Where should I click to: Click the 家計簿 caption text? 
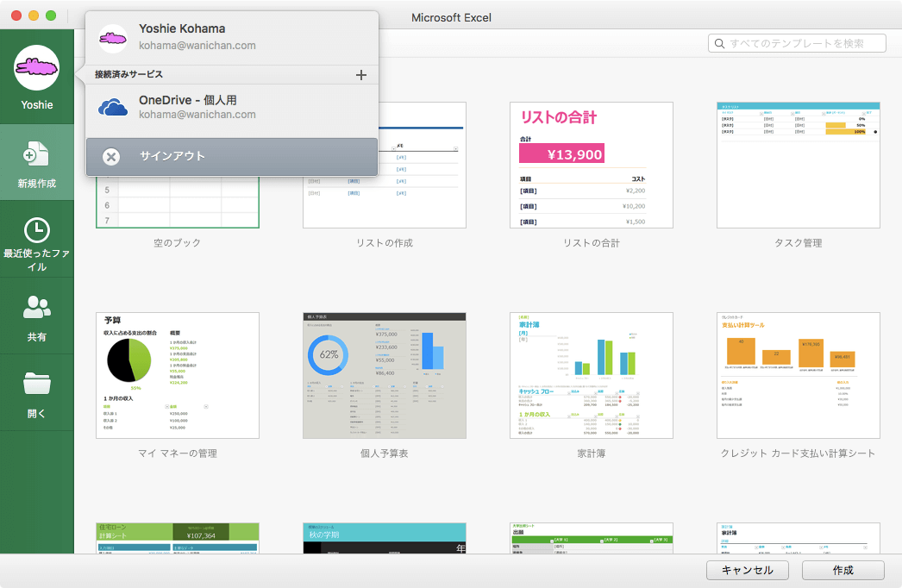pos(592,454)
